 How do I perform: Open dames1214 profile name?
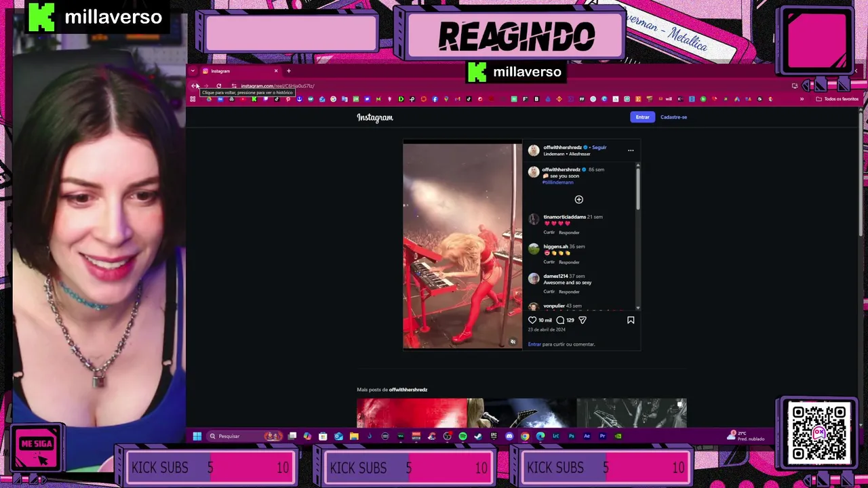[555, 276]
